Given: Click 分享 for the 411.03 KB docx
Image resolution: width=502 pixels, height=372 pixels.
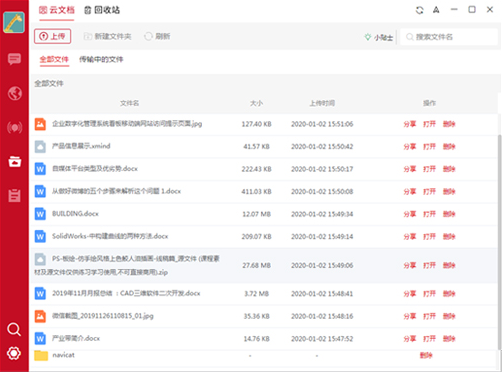Looking at the screenshot, I should (x=409, y=191).
